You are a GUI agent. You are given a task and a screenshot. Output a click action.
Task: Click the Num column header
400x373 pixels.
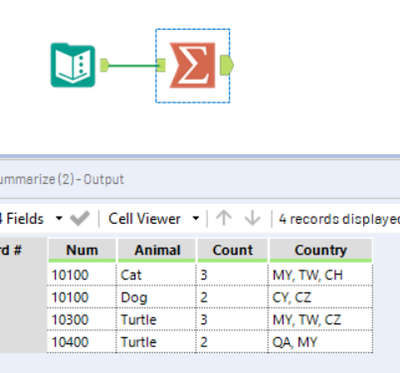tap(82, 250)
